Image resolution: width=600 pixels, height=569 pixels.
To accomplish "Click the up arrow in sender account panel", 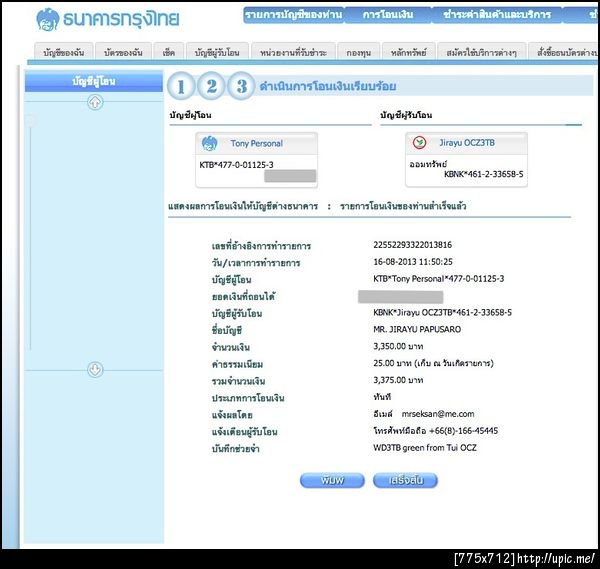I will point(95,103).
